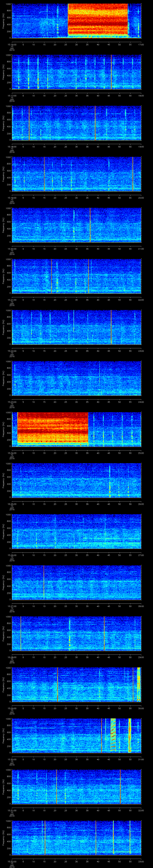
Task: Select the spectrogram panel starting at 15:22:00
Action: [x=77, y=327]
